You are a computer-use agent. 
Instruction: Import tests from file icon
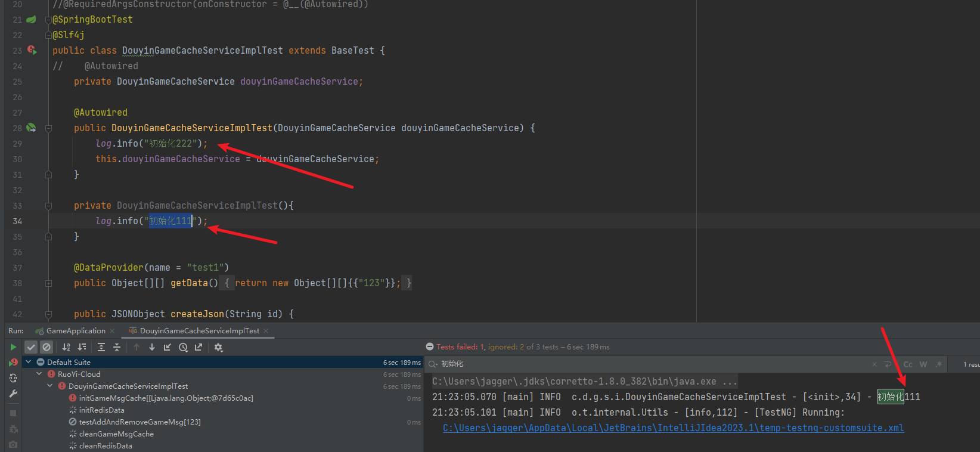[168, 347]
